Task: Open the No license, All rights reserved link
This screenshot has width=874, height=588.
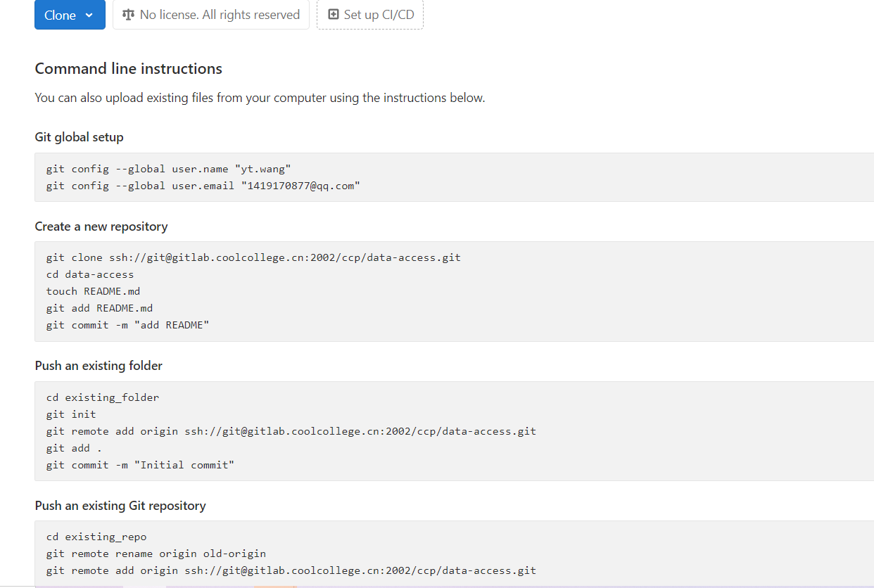Action: (x=220, y=15)
